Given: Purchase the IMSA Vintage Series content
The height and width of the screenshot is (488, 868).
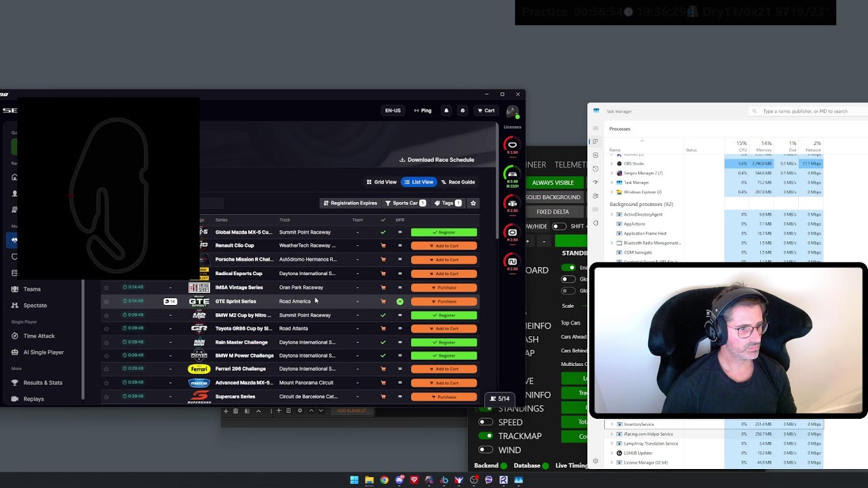Looking at the screenshot, I should pyautogui.click(x=444, y=287).
